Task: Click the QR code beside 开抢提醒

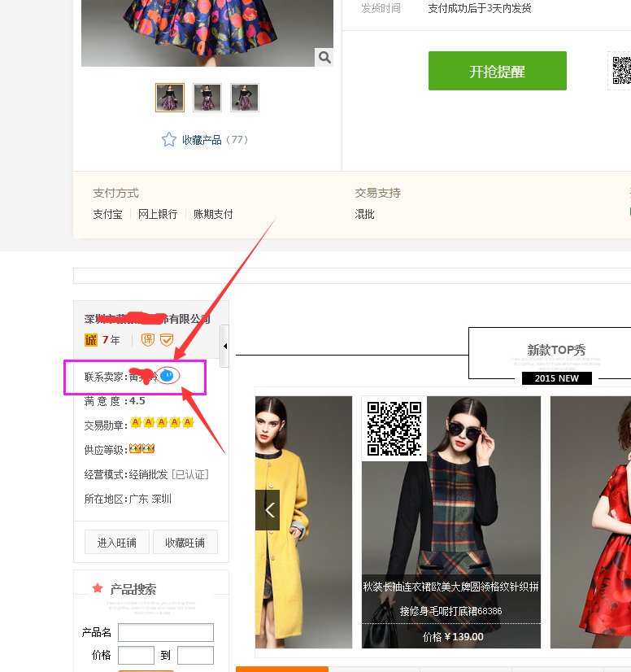Action: tap(621, 71)
